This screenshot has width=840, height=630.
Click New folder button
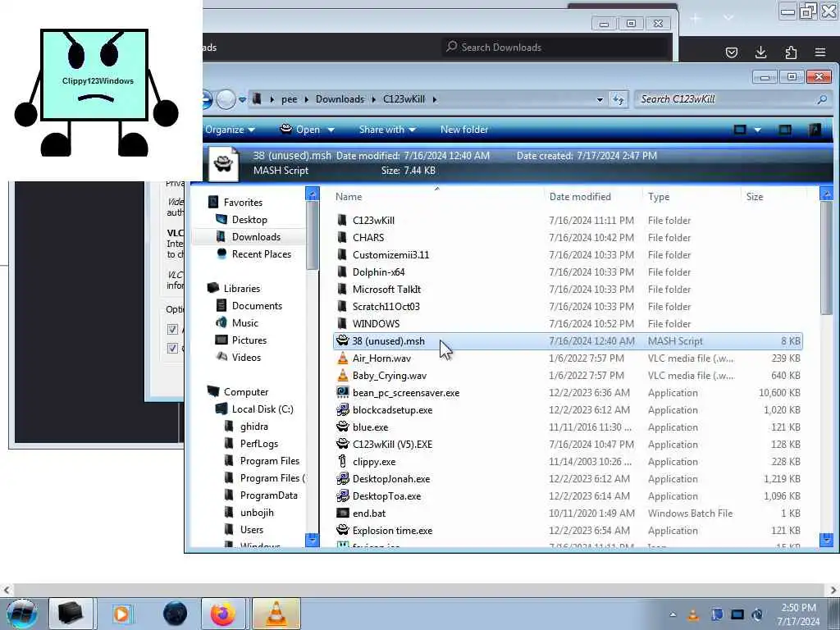click(x=464, y=130)
